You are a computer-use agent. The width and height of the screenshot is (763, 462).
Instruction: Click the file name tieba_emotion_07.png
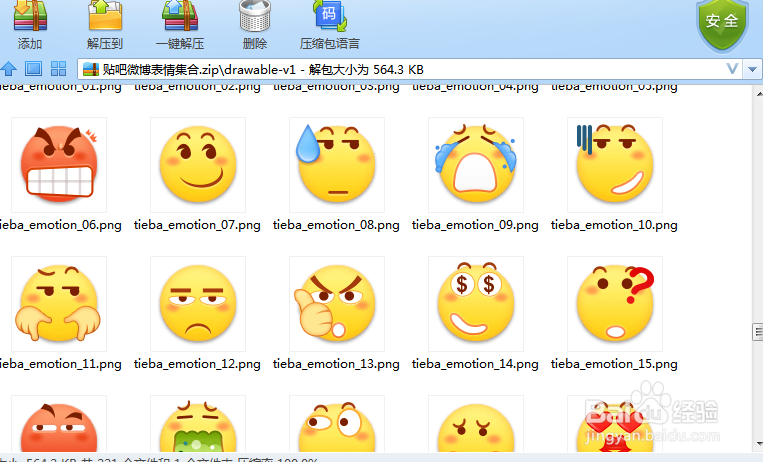click(197, 225)
